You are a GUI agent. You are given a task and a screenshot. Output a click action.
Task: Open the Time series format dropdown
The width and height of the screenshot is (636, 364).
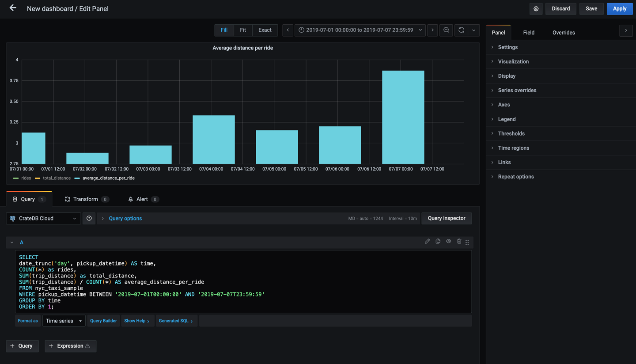(x=64, y=321)
